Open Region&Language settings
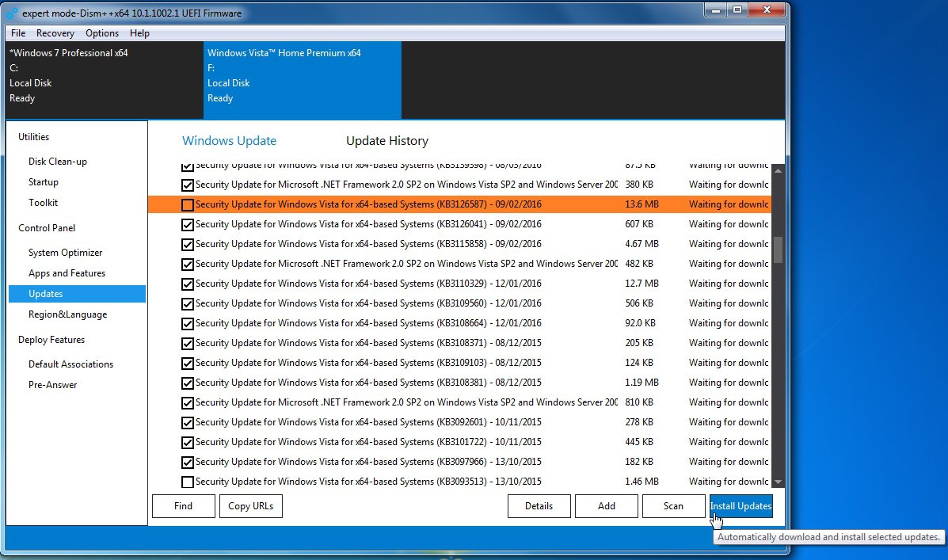This screenshot has height=560, width=948. point(68,314)
